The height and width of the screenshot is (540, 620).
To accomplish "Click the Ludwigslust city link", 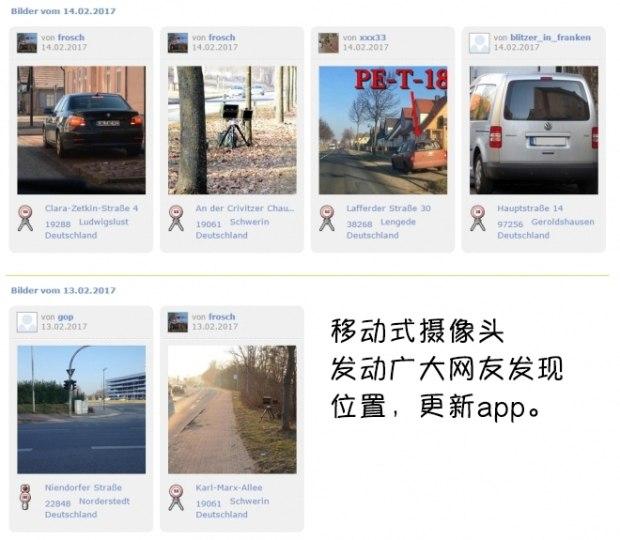I will click(x=104, y=222).
